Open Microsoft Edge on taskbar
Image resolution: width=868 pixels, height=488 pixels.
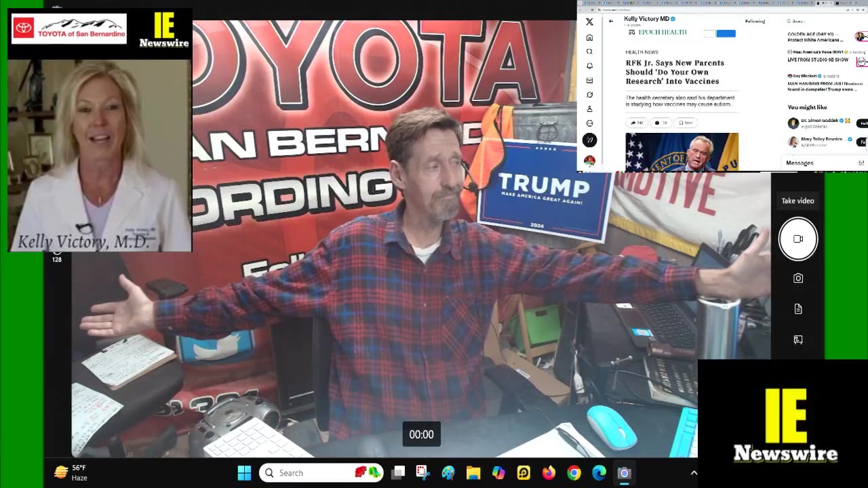click(599, 473)
